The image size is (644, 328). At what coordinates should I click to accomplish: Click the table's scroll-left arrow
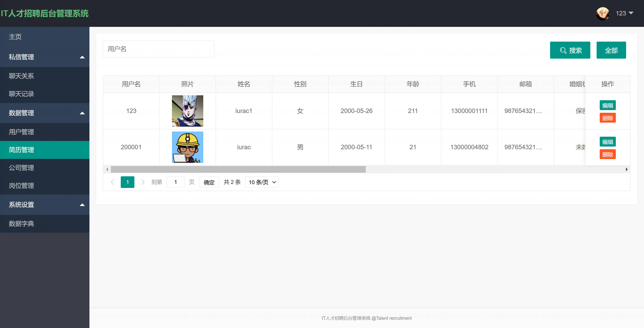coord(107,169)
